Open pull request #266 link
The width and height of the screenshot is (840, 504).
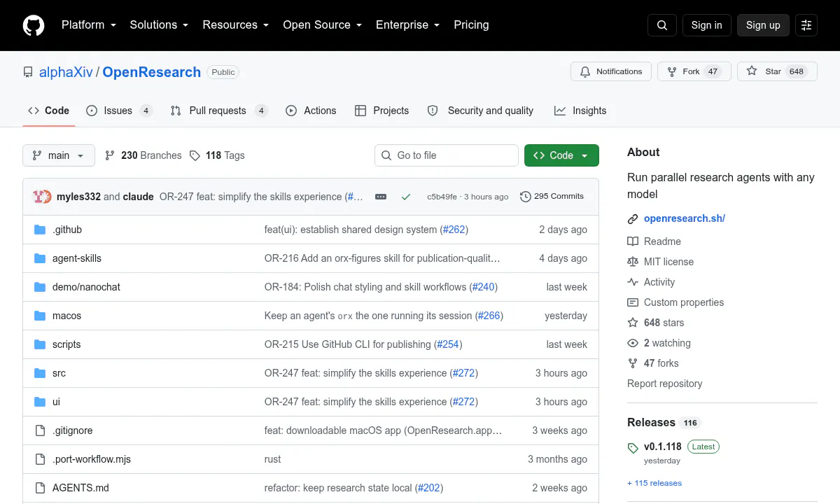click(489, 316)
